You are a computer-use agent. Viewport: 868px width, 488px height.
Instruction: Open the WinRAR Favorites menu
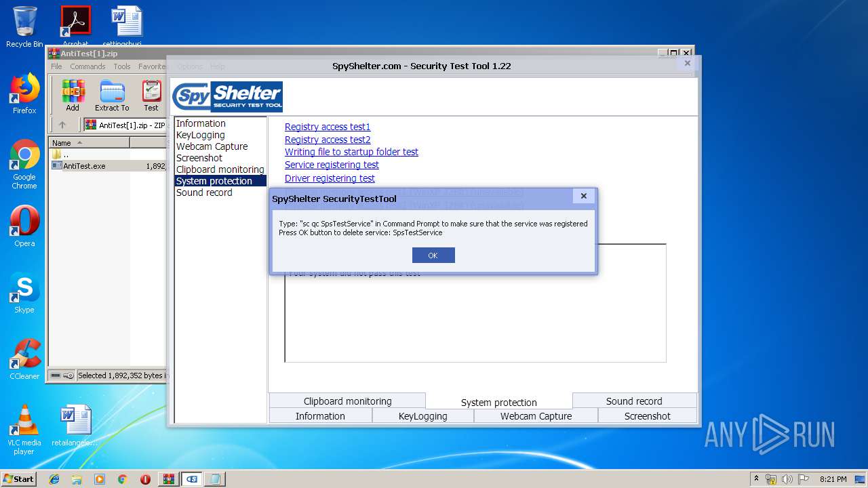coord(152,66)
